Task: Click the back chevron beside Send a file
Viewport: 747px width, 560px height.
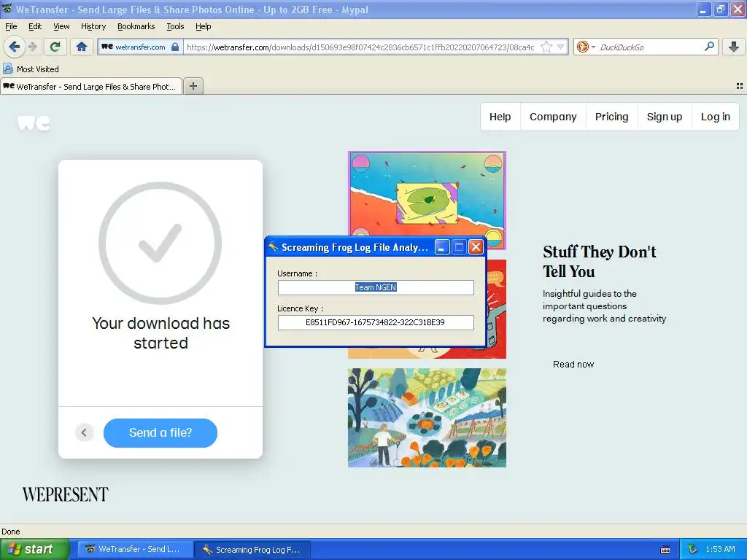Action: coord(84,432)
